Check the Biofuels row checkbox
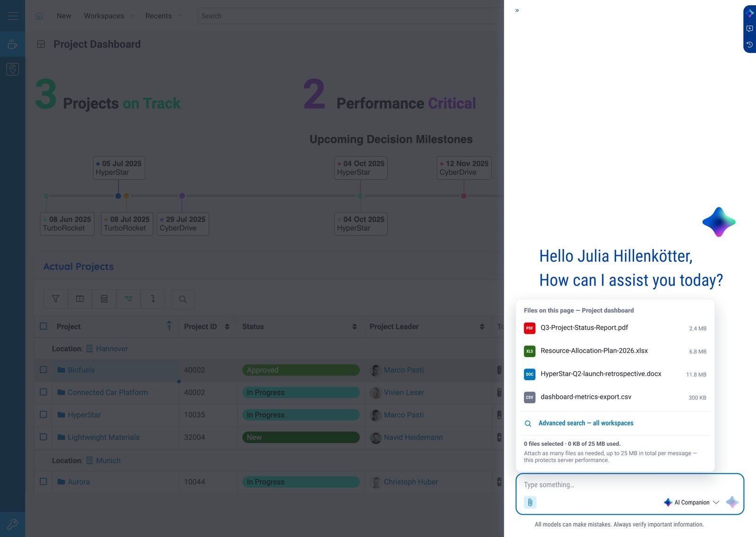This screenshot has width=756, height=537. point(43,370)
